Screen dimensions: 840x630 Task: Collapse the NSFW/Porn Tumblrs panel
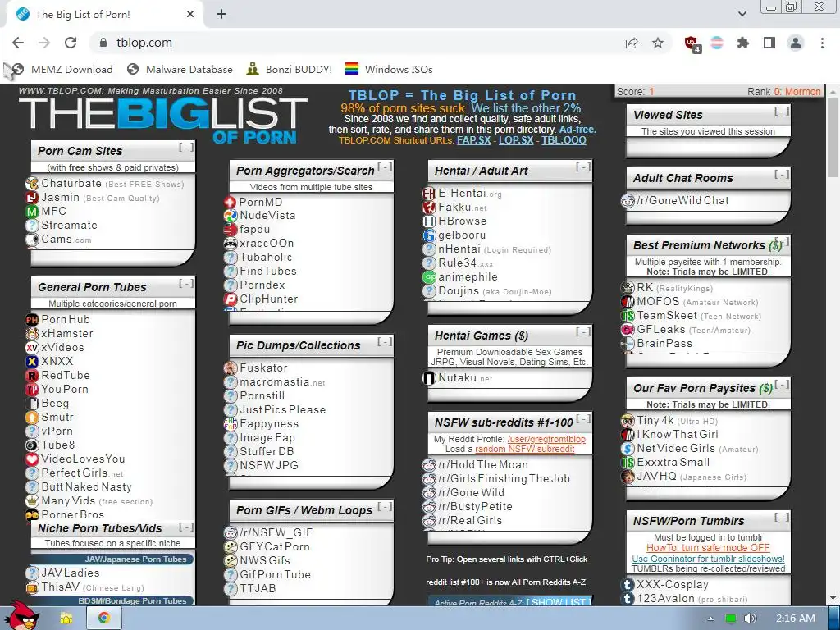click(x=781, y=518)
